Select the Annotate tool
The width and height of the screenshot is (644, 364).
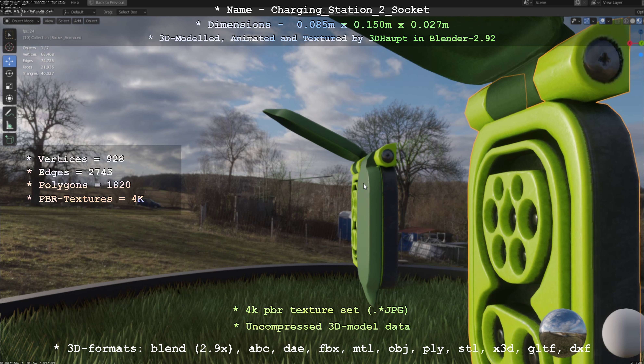point(9,113)
